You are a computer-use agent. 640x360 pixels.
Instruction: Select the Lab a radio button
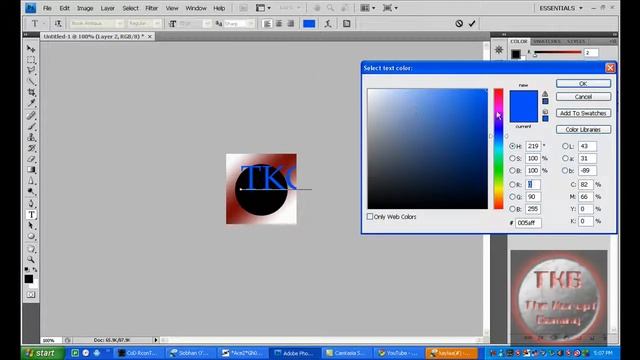coord(565,158)
